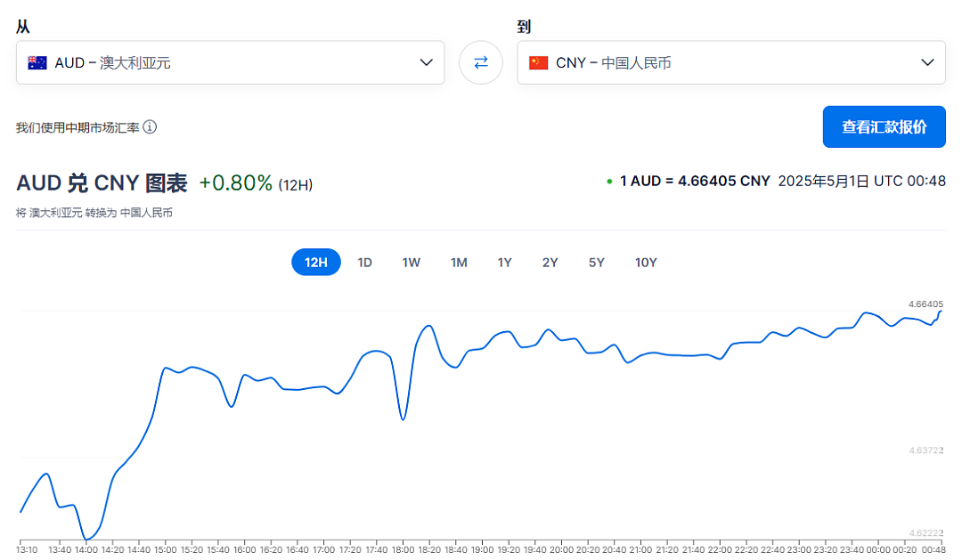Screen dimensions: 962x560
Task: Click the Australian flag icon
Action: [37, 62]
